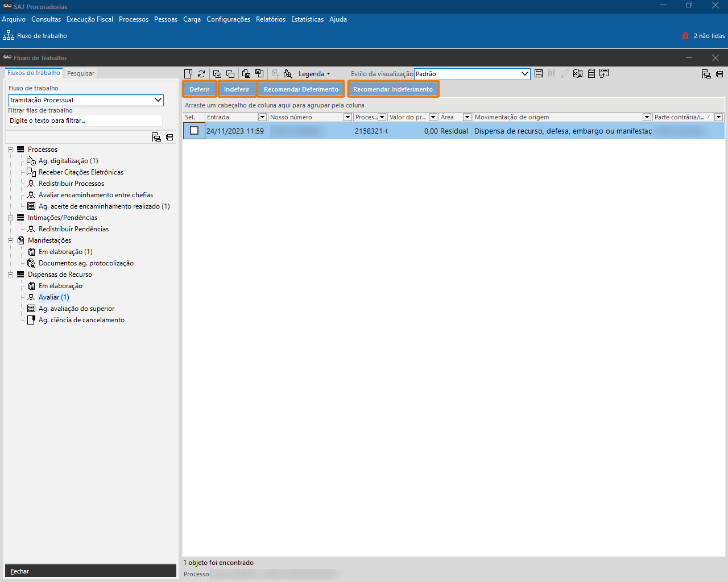Screen dimensions: 728x582
Task: Tick the checkbox in the 24/11/2023 row
Action: coord(194,131)
